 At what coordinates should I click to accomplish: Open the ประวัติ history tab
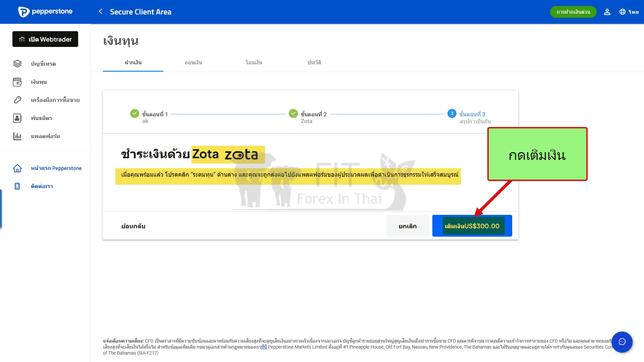tap(314, 63)
